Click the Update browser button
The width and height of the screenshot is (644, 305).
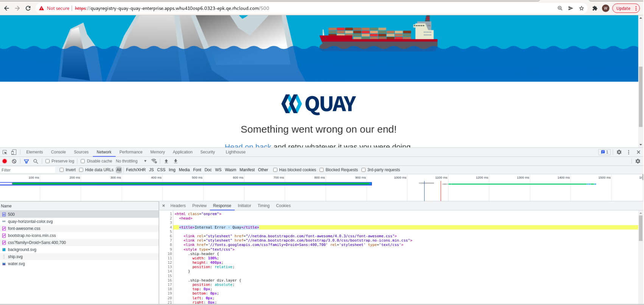[x=626, y=8]
